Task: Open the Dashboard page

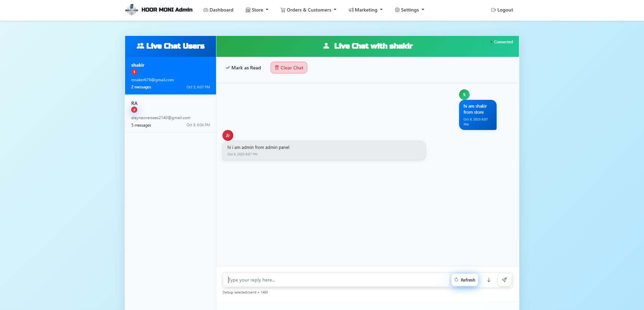Action: point(218,10)
